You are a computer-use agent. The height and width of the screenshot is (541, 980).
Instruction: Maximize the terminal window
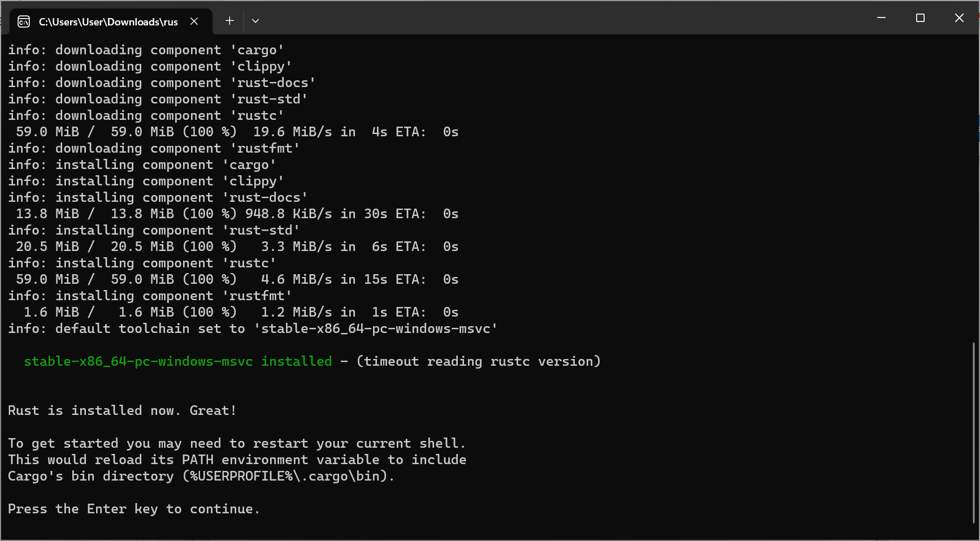(x=920, y=18)
